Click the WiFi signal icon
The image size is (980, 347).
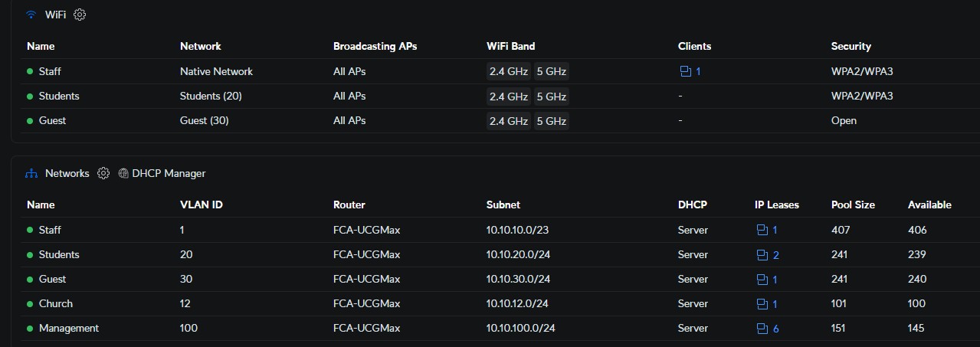point(31,15)
